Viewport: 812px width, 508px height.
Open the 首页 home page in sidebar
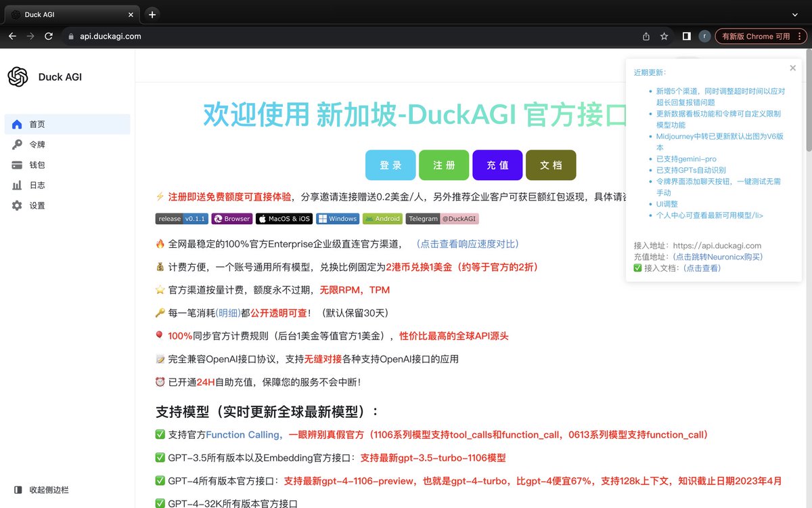click(x=67, y=124)
